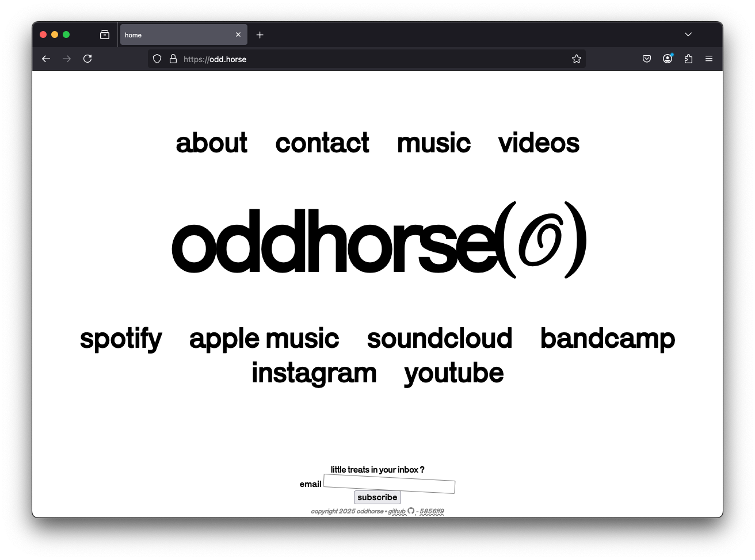Open the about page
Viewport: 755px width, 560px height.
(x=211, y=143)
